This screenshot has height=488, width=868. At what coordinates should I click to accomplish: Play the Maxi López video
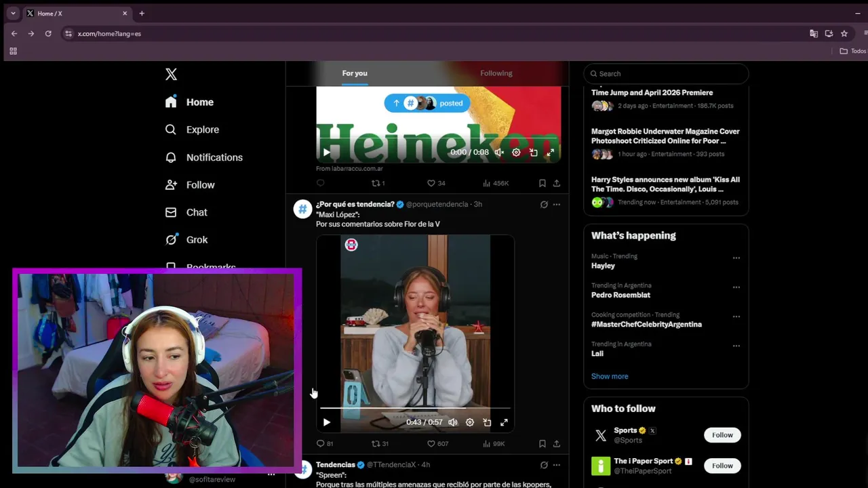[326, 422]
